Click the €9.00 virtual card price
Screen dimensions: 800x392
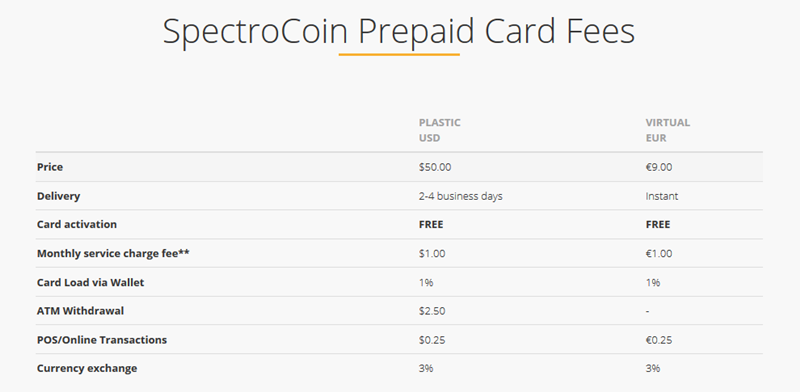(659, 167)
